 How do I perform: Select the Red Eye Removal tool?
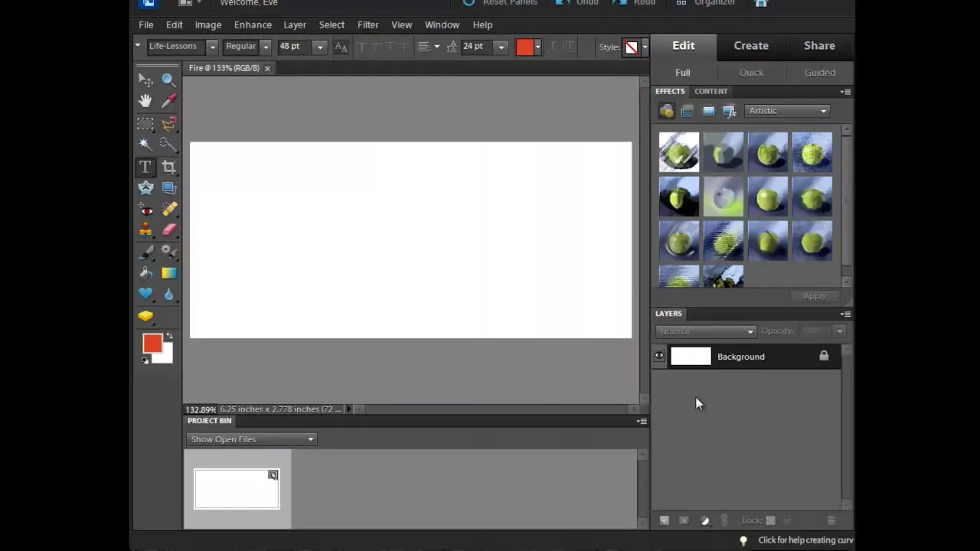(145, 209)
